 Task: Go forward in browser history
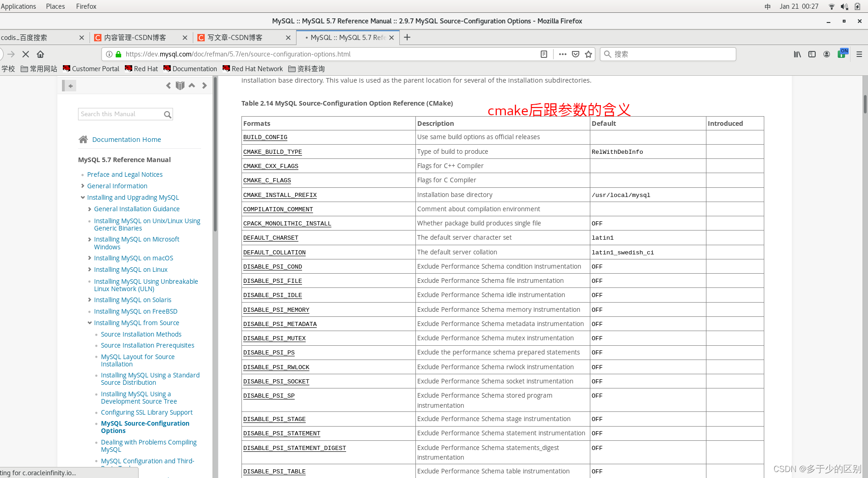click(x=11, y=54)
